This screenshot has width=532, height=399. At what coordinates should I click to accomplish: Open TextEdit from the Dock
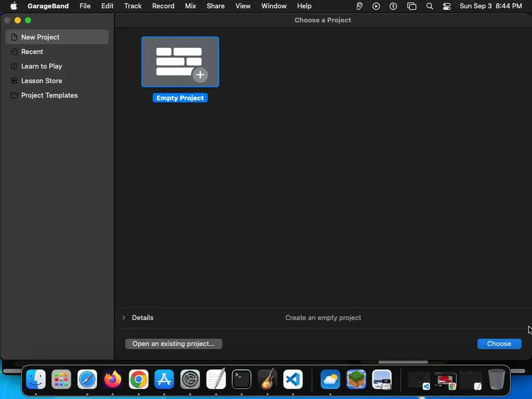point(216,379)
